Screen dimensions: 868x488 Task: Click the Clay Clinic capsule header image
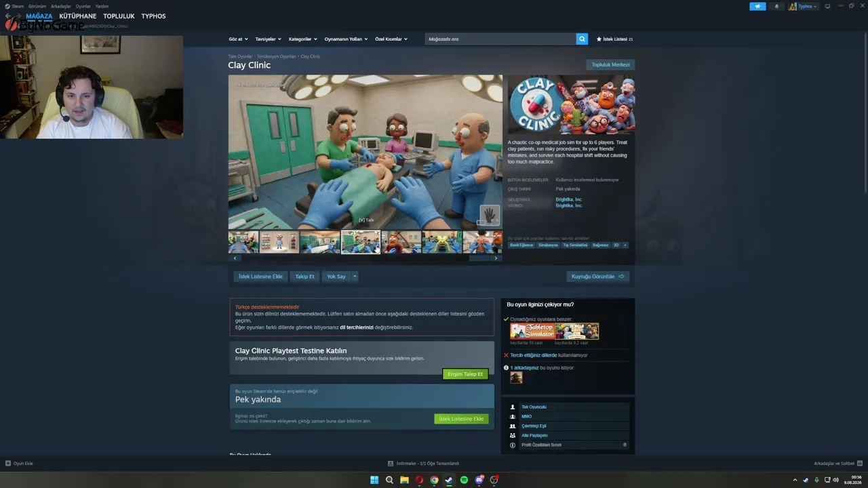(572, 104)
